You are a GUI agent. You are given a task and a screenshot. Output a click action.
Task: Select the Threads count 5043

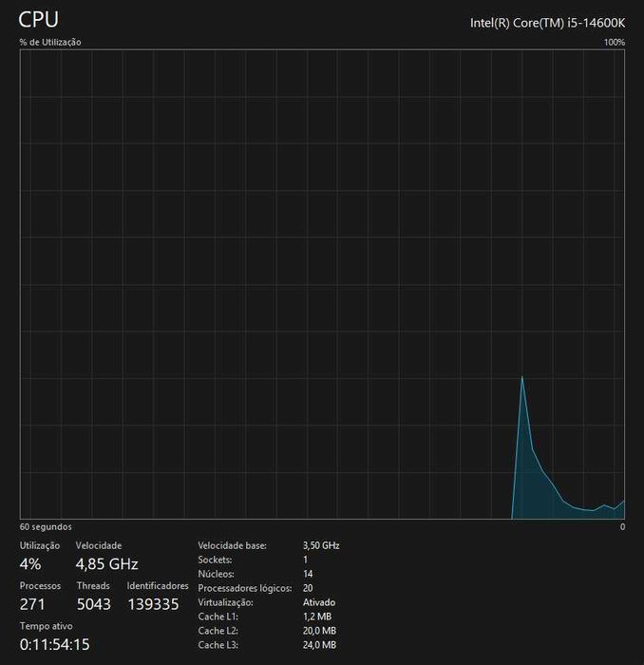tap(94, 604)
